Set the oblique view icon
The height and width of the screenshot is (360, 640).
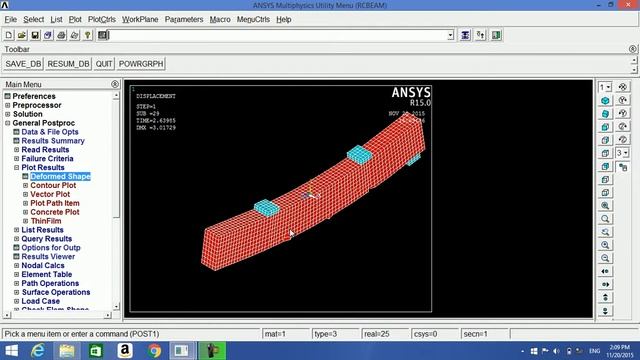coord(605,113)
